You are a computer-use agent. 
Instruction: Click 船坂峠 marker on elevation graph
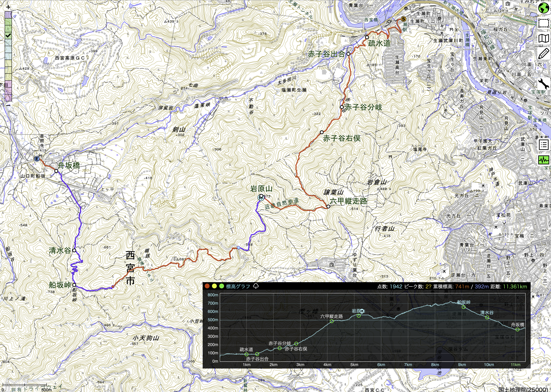click(x=464, y=307)
